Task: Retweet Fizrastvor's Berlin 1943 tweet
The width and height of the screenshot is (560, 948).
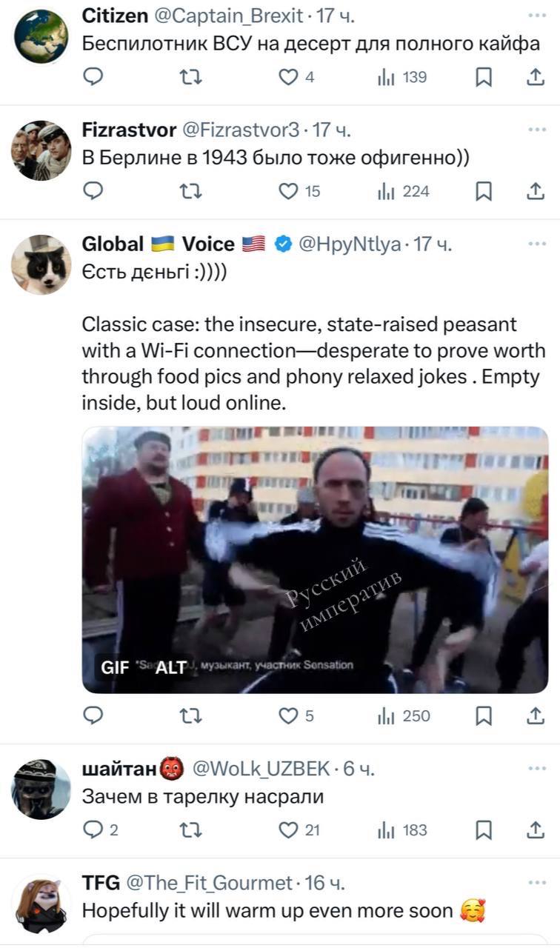Action: pos(190,191)
